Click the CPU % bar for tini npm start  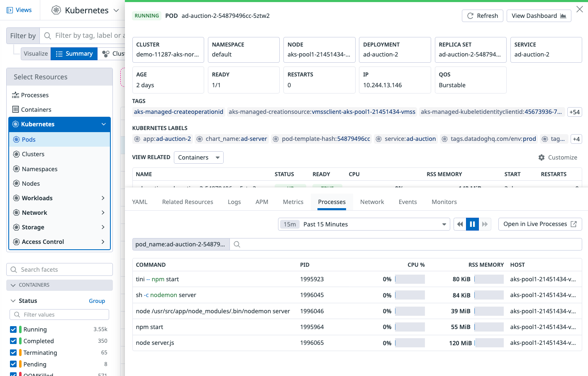[410, 279]
